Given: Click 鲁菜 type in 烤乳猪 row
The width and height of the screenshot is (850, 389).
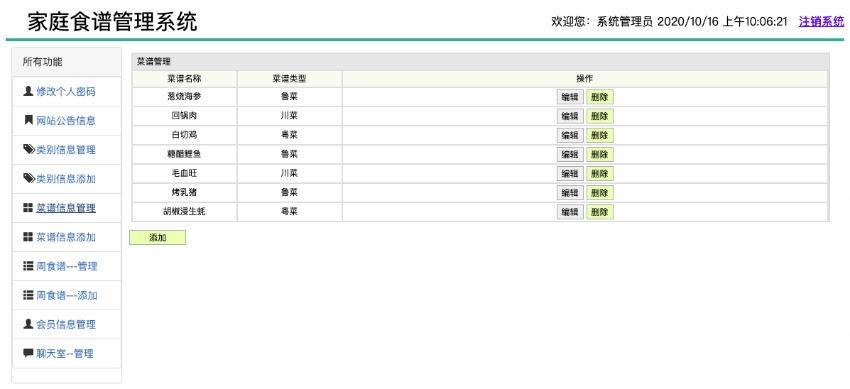Looking at the screenshot, I should [289, 192].
